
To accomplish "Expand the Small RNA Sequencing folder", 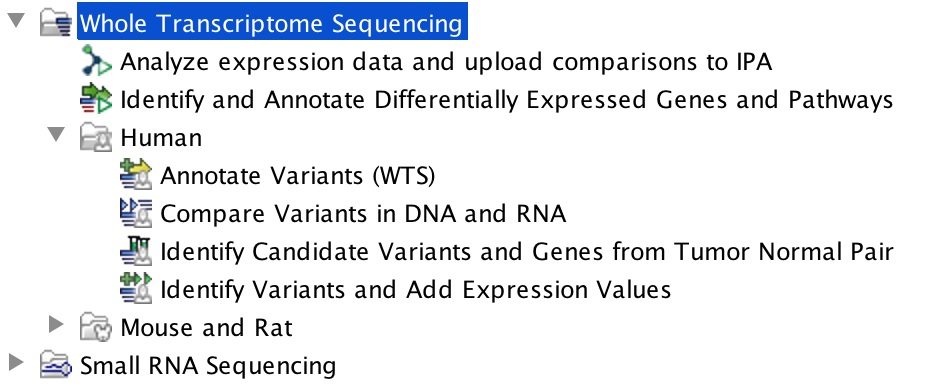I will click(x=16, y=362).
